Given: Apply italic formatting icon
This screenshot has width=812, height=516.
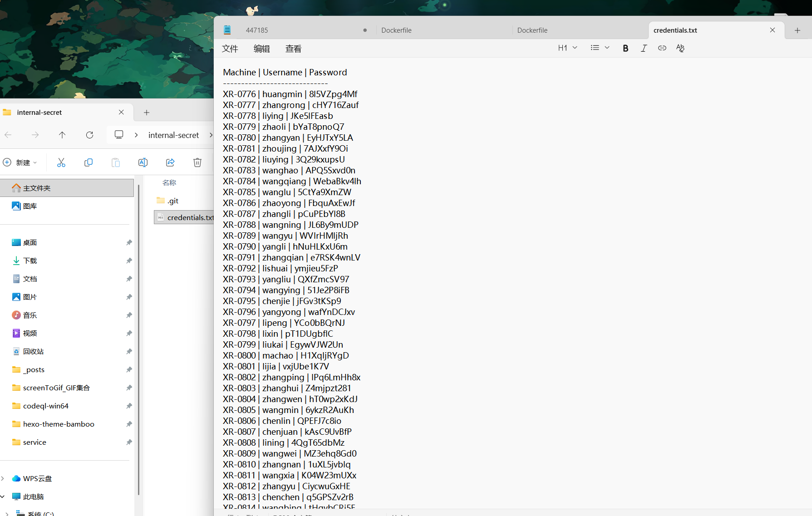Looking at the screenshot, I should pyautogui.click(x=644, y=48).
